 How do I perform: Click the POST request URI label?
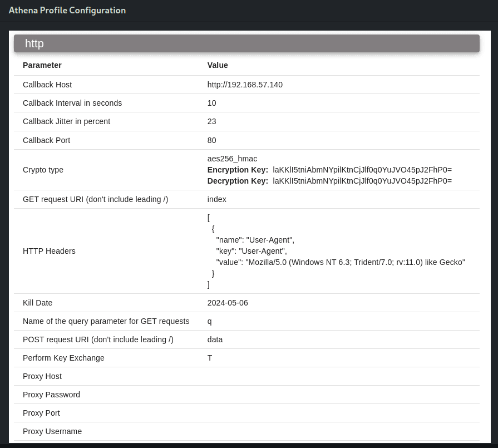(98, 339)
